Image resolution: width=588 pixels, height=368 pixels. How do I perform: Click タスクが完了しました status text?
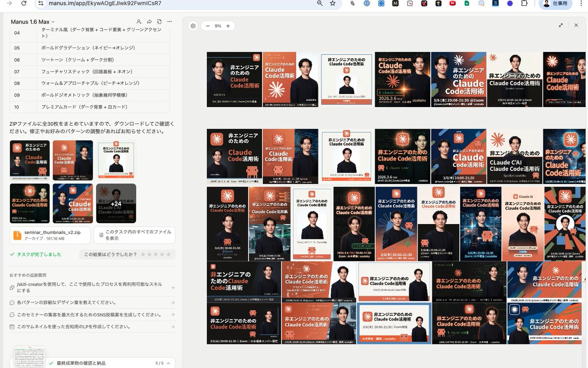pyautogui.click(x=39, y=254)
